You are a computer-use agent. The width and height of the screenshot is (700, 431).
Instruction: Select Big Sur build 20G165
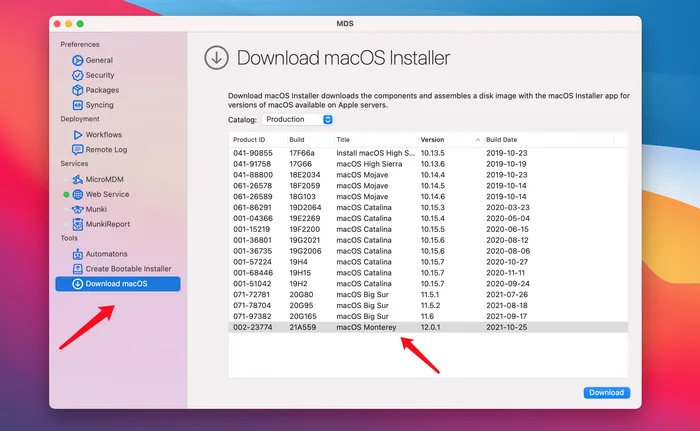pos(303,316)
